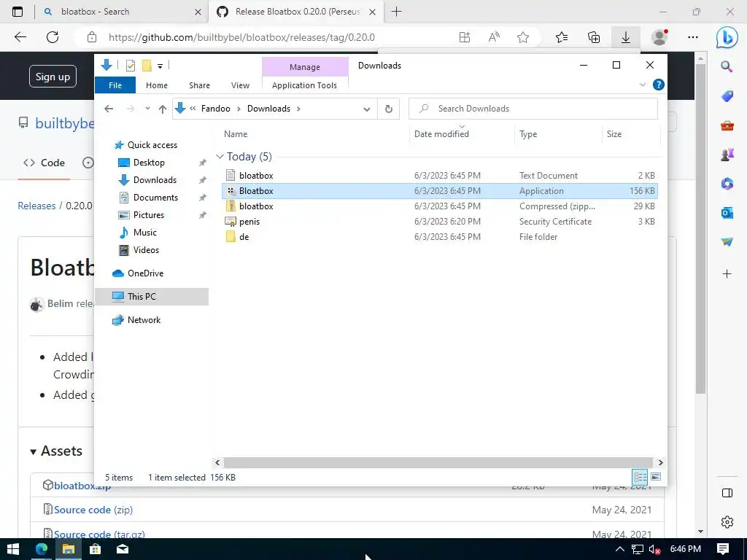Open the Edge downloads toolbar icon

click(625, 37)
